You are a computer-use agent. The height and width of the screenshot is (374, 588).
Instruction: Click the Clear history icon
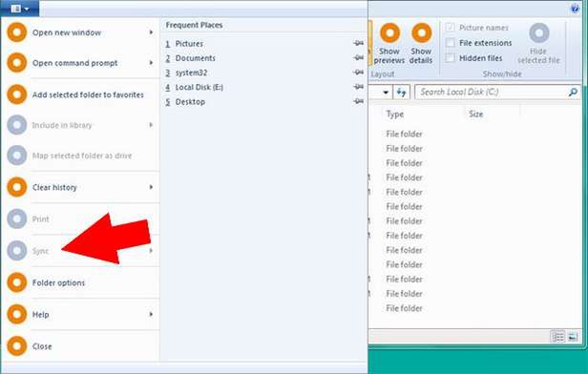[17, 187]
